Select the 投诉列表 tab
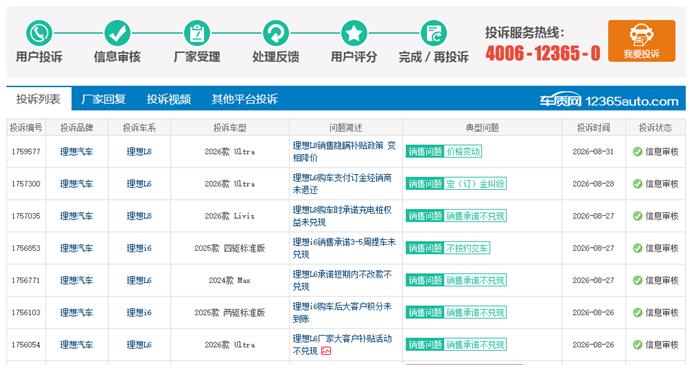 (x=38, y=99)
